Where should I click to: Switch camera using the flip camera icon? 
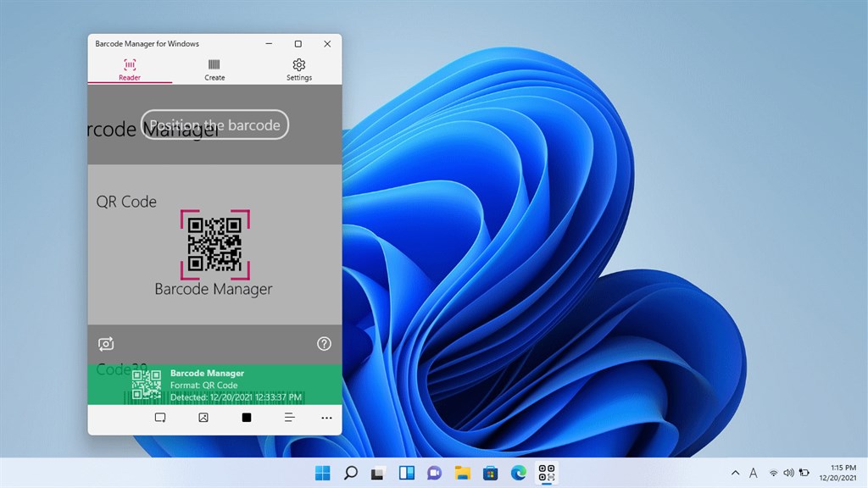pos(105,344)
